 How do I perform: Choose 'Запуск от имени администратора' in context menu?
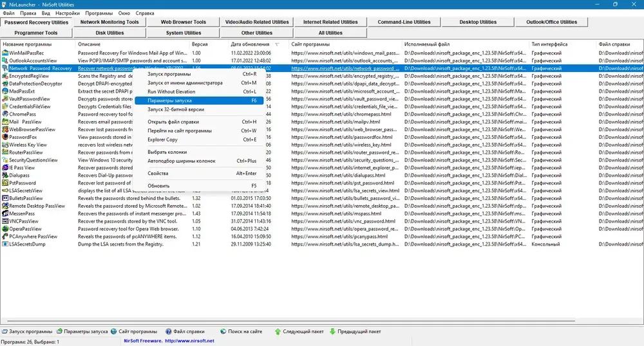pos(199,83)
